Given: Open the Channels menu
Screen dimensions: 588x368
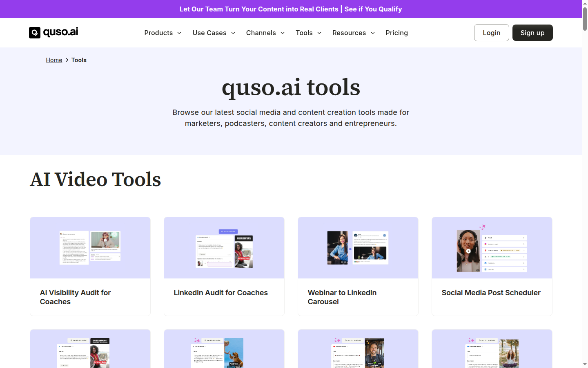Looking at the screenshot, I should coord(261,33).
